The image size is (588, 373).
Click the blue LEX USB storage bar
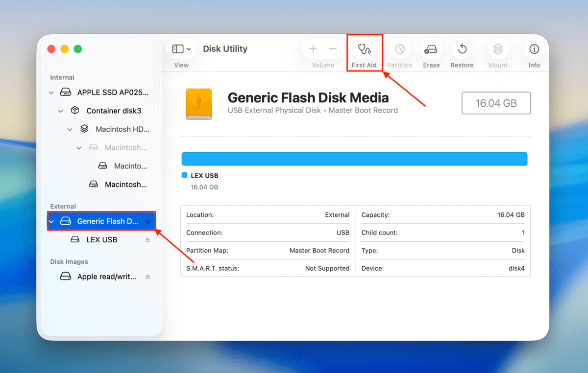coord(354,158)
